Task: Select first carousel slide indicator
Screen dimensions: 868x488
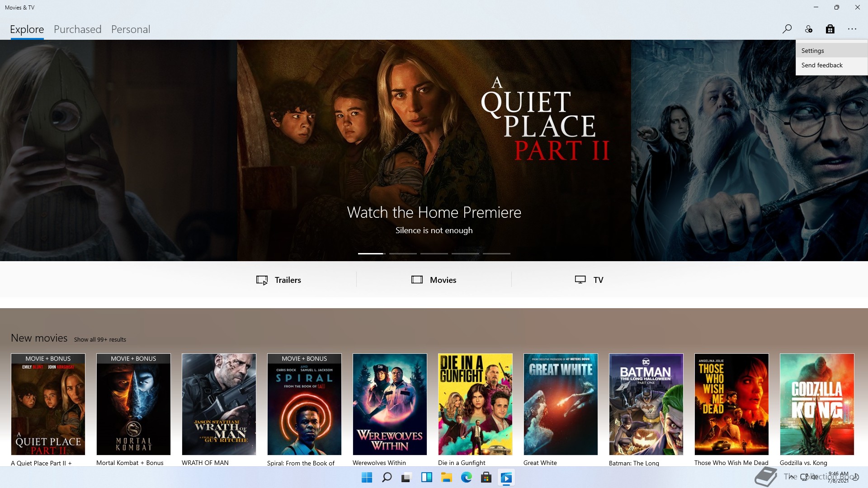Action: 372,253
